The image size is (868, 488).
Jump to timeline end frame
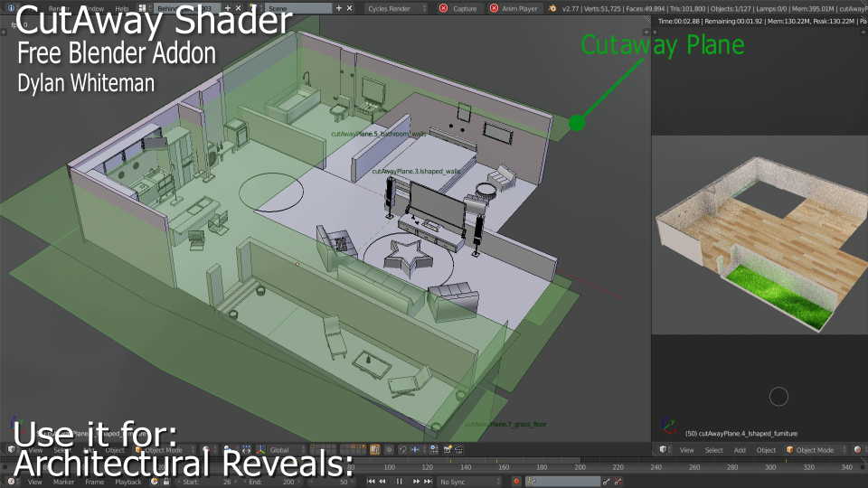tap(428, 482)
